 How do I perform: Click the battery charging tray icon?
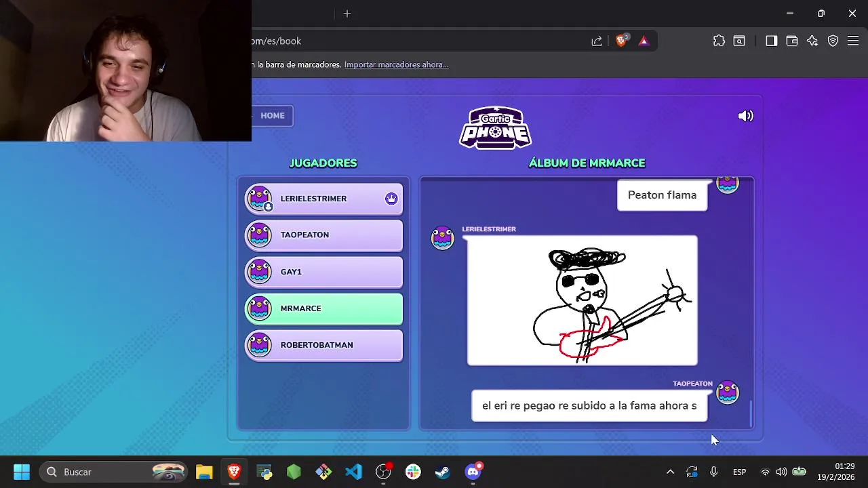(x=800, y=472)
